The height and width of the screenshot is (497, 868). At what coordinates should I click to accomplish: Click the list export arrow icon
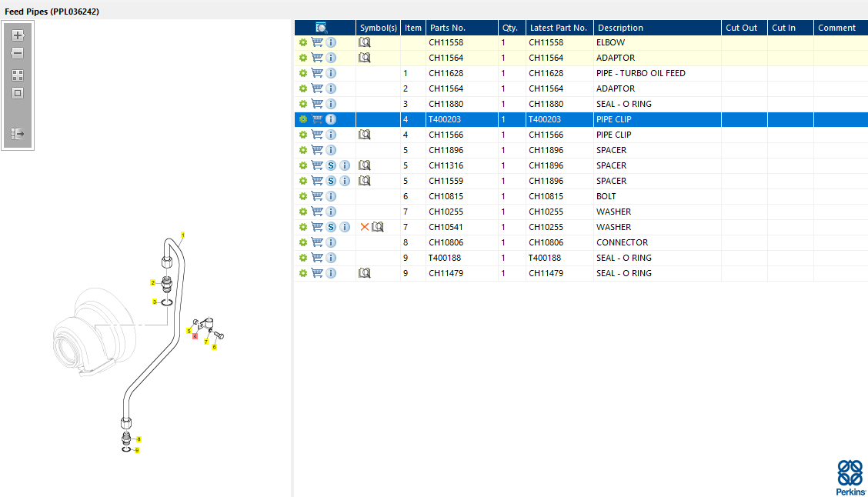[x=18, y=133]
